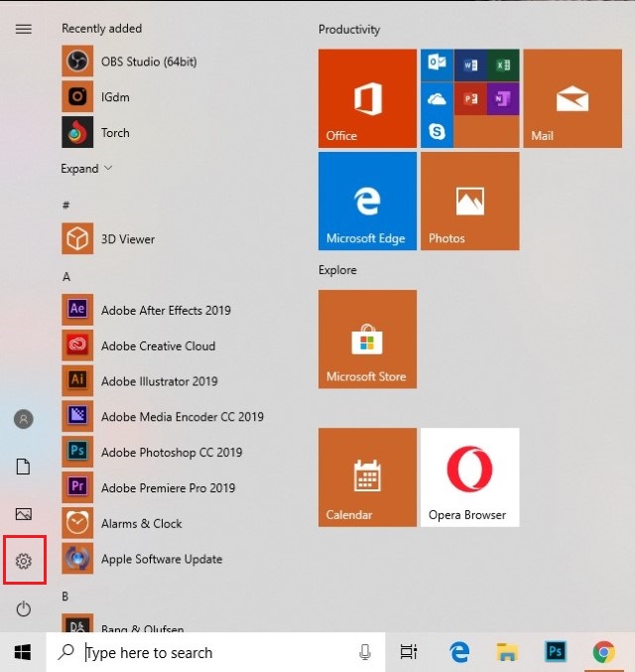This screenshot has height=672, width=635.
Task: Launch Apple Software Update
Action: point(142,559)
